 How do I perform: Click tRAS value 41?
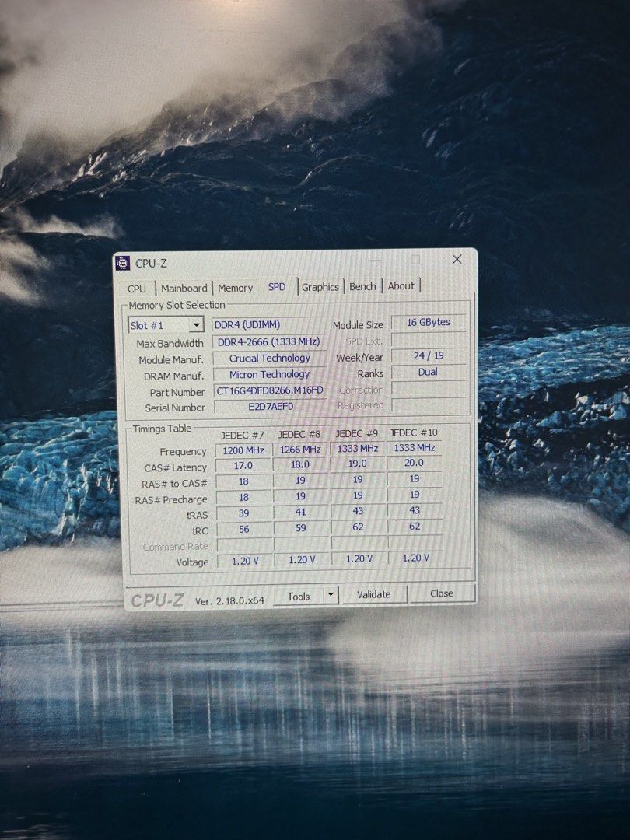[x=300, y=512]
